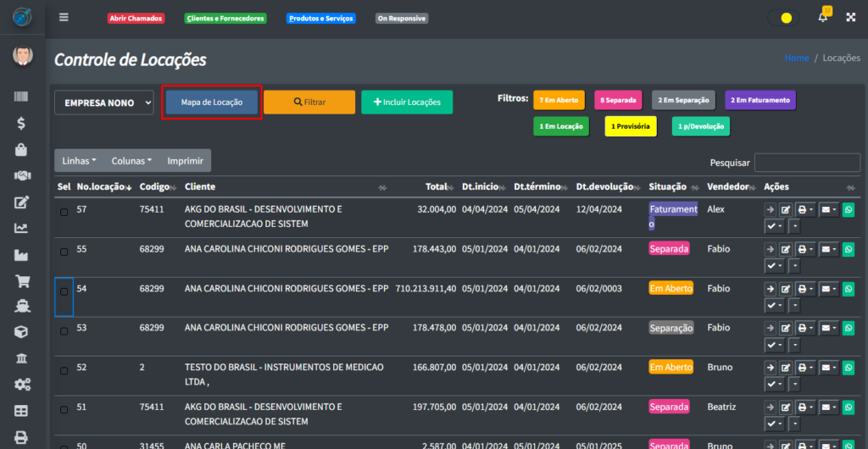Open the shopping cart sidebar icon
This screenshot has height=449, width=868.
pos(22,280)
